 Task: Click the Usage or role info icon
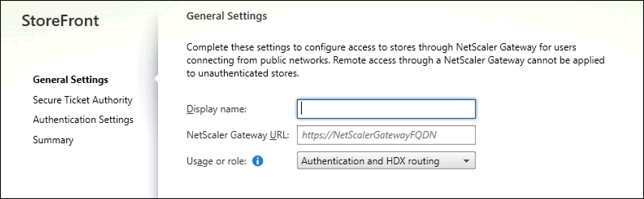(x=258, y=161)
